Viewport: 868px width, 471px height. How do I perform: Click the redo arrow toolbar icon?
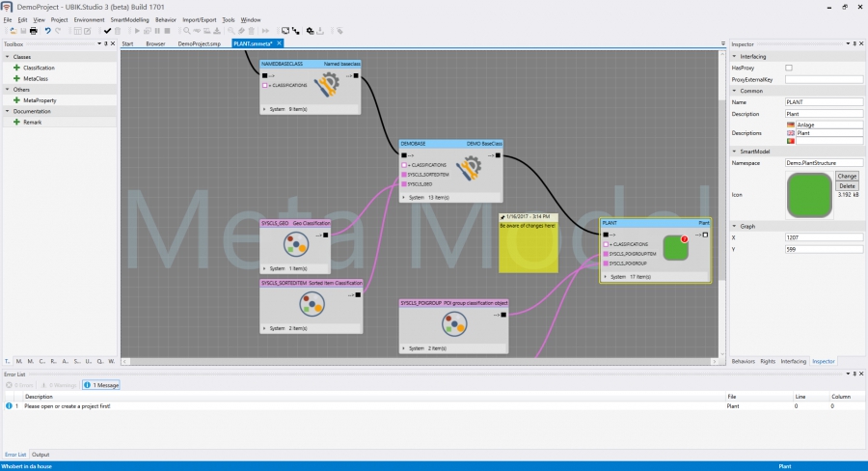(x=58, y=31)
